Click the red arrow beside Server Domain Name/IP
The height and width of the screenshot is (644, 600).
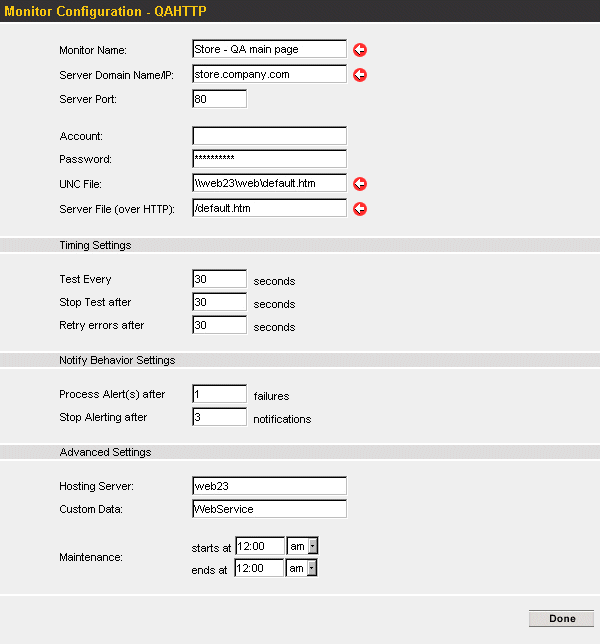[x=360, y=75]
